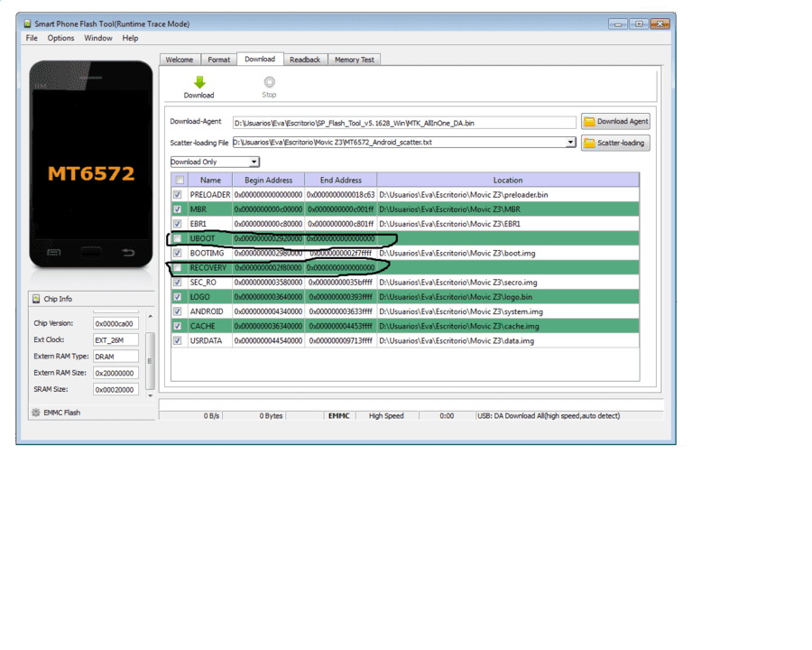This screenshot has width=812, height=650.
Task: Open the Window menu
Action: pos(97,38)
